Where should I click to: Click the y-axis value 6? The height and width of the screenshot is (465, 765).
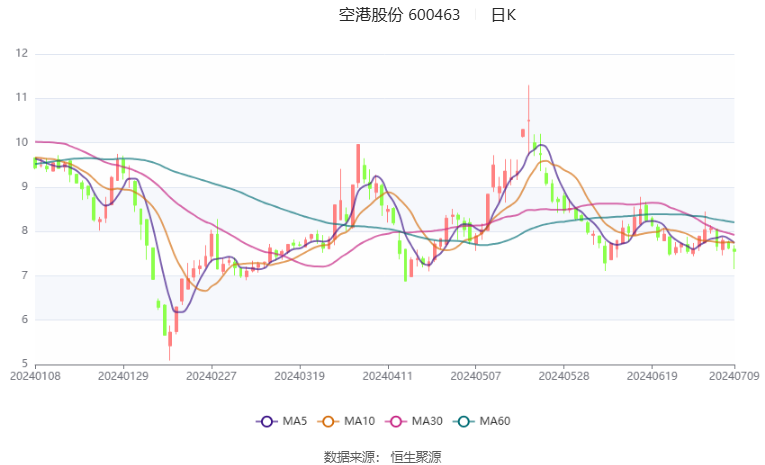tap(24, 320)
